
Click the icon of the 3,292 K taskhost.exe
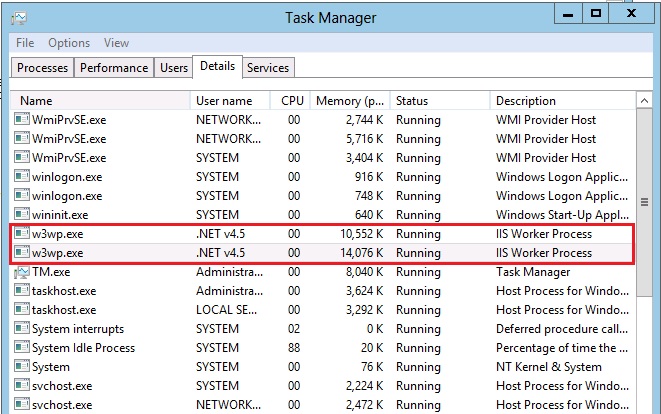[x=22, y=310]
